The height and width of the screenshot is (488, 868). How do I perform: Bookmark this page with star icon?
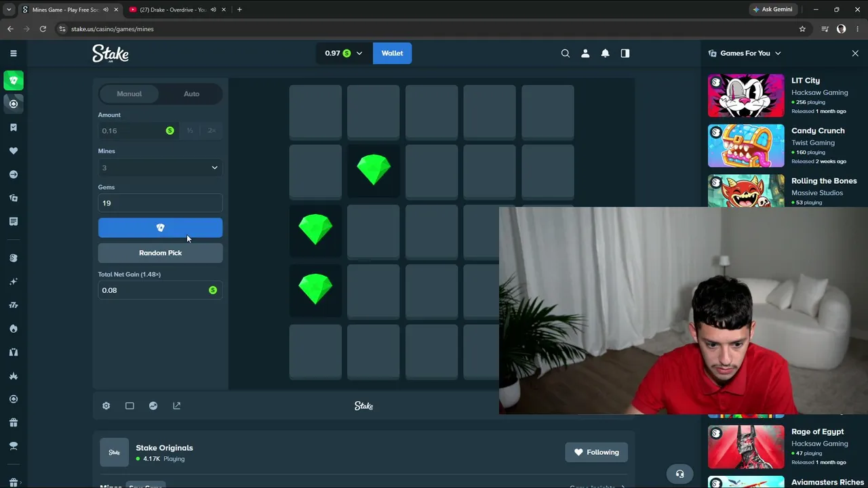point(802,29)
